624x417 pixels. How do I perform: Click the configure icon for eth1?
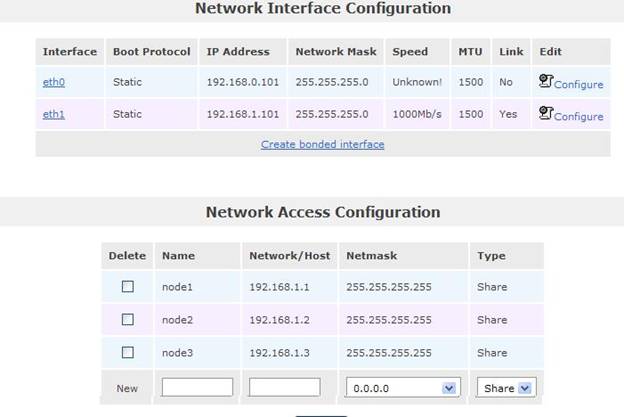click(x=546, y=114)
